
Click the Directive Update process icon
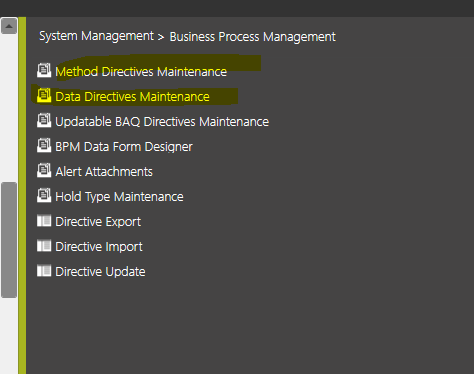pos(44,271)
